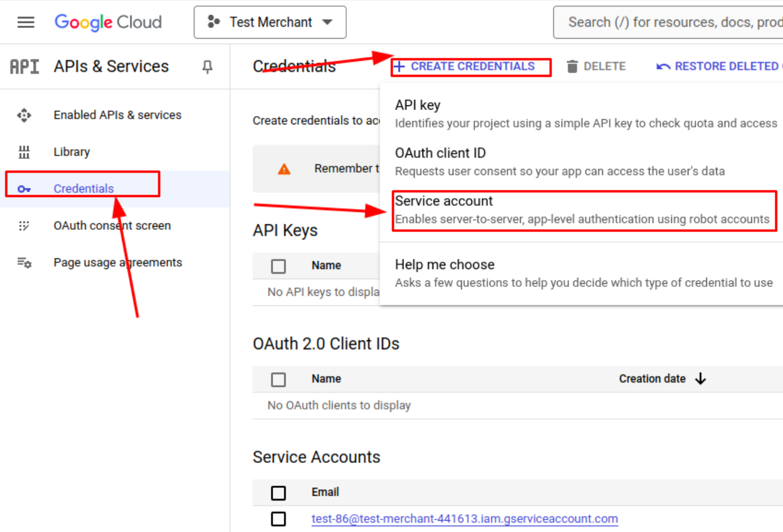Click the search box for resources
This screenshot has height=532, width=783.
click(668, 23)
